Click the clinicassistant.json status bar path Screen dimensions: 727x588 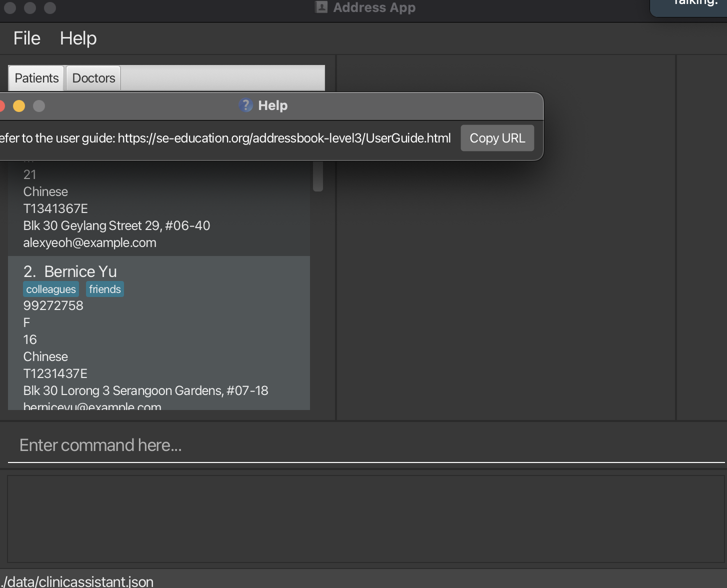76,581
